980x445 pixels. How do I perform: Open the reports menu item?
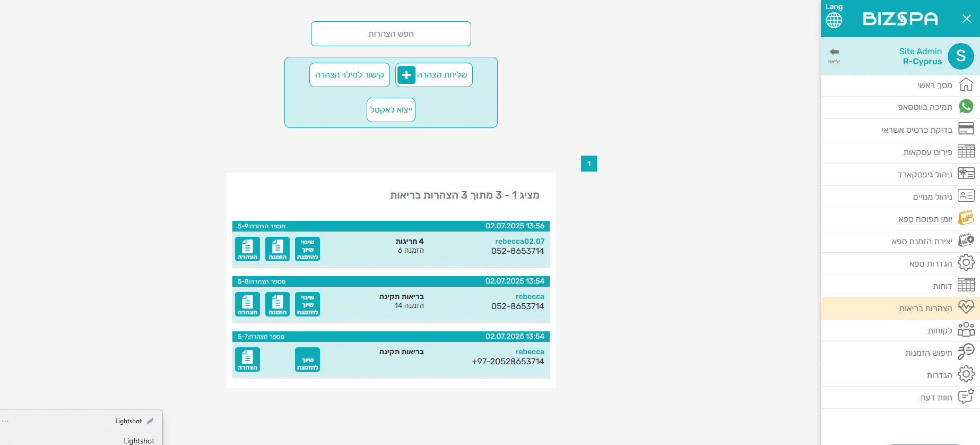tap(942, 286)
